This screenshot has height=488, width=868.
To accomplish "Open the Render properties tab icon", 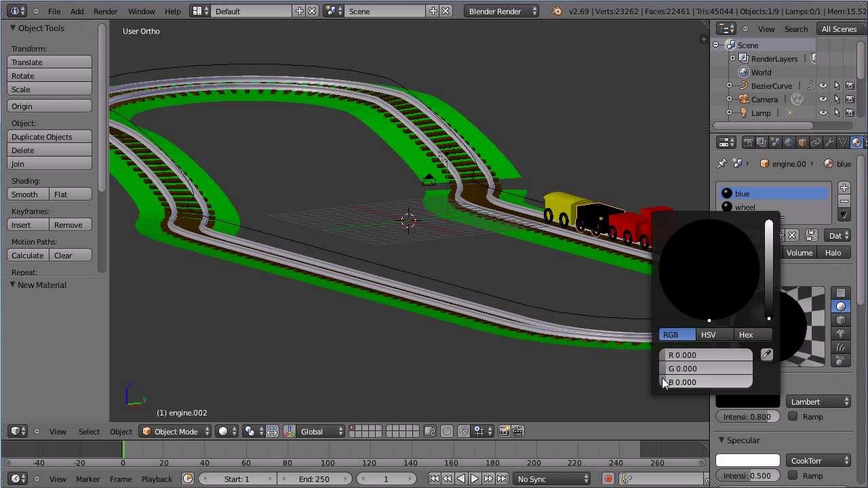I will 748,142.
